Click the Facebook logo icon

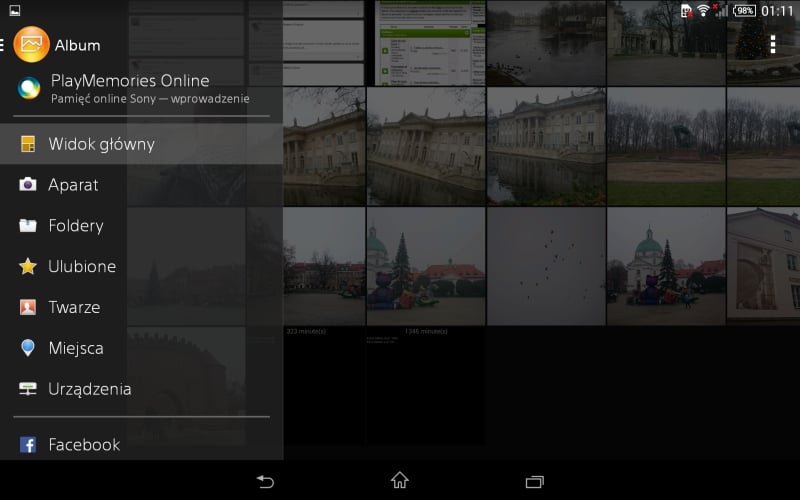(x=28, y=444)
